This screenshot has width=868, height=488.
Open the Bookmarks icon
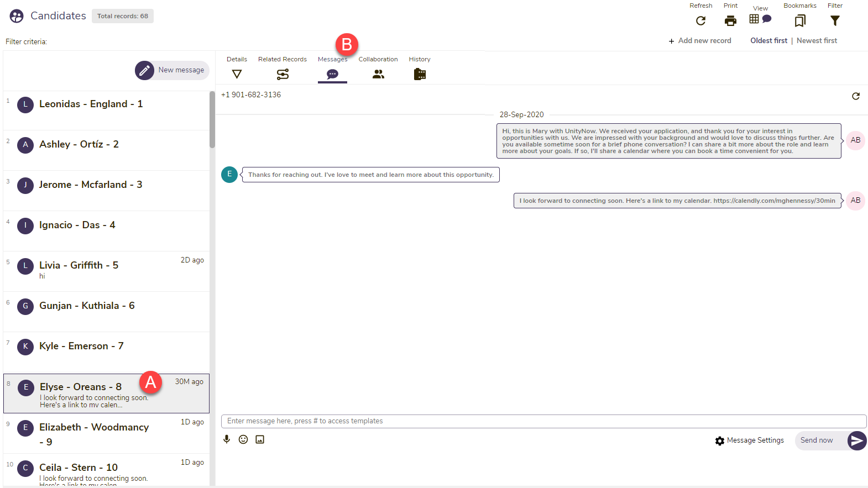click(800, 21)
